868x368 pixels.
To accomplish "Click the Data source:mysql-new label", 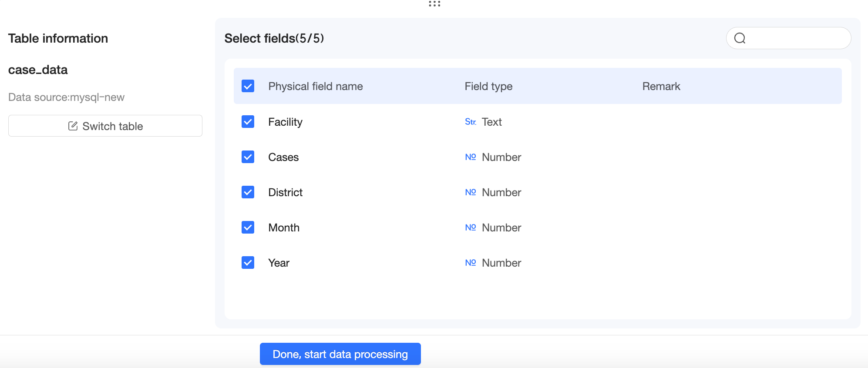I will 66,97.
